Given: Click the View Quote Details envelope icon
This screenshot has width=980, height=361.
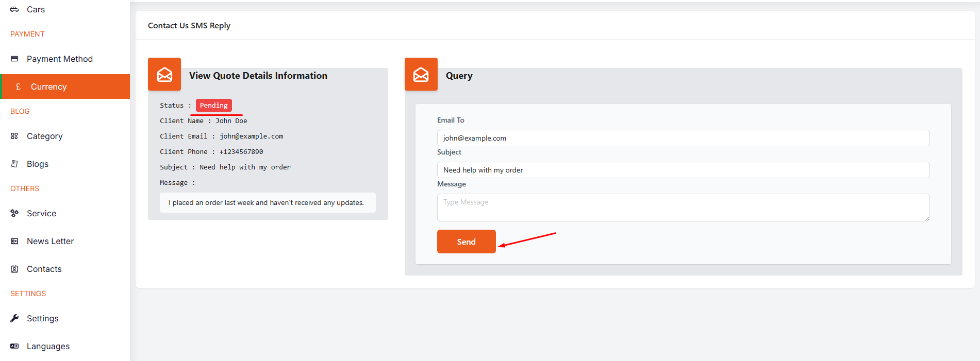Looking at the screenshot, I should [x=164, y=74].
